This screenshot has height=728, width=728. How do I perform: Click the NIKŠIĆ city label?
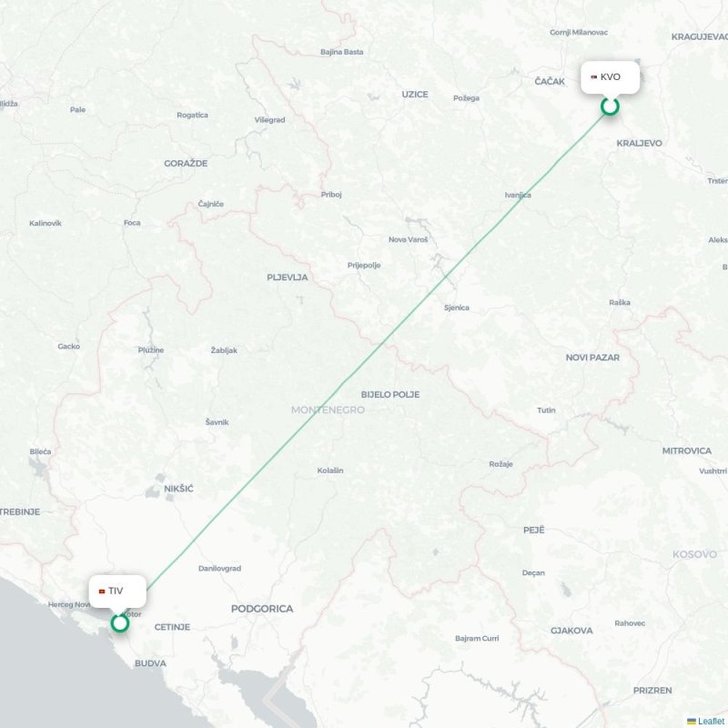pyautogui.click(x=178, y=489)
